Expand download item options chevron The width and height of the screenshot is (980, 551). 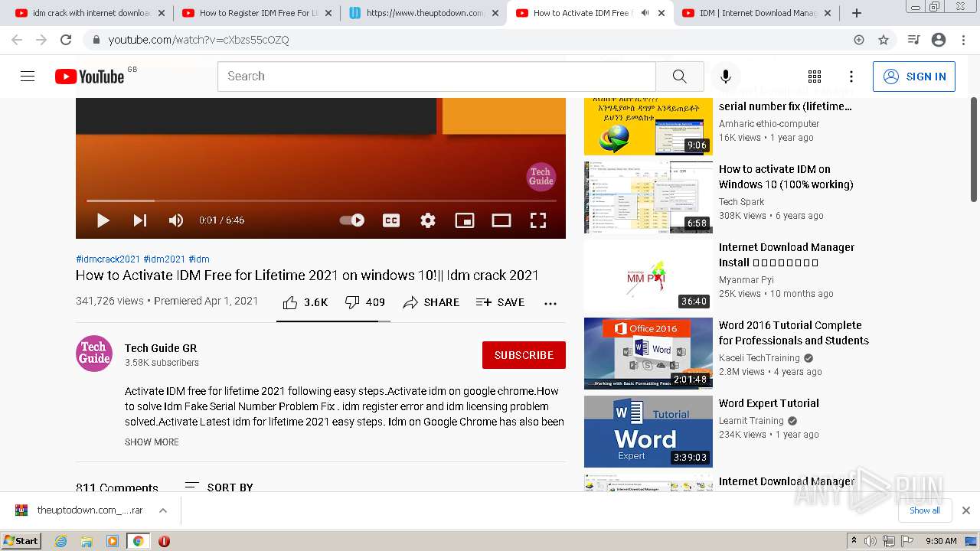[x=163, y=510]
